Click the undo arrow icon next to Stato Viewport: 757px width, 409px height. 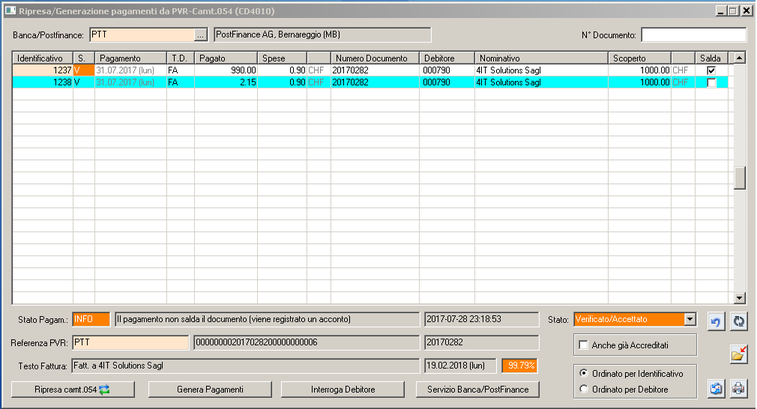[715, 320]
